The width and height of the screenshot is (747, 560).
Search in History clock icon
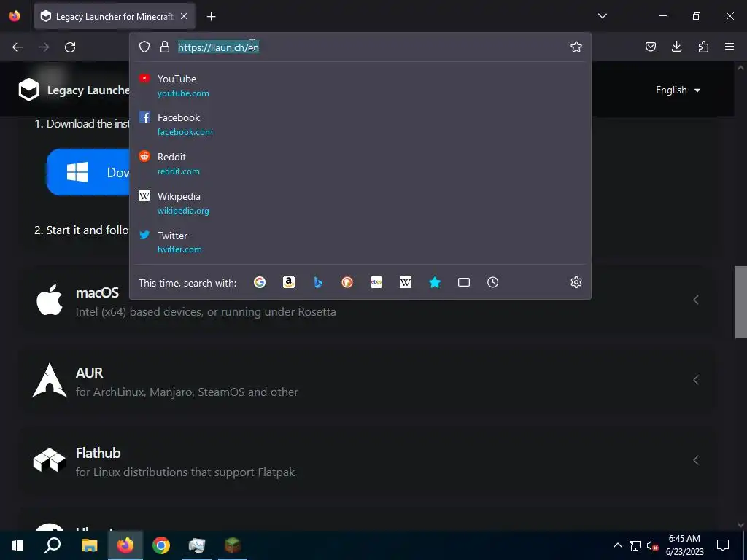pyautogui.click(x=493, y=282)
